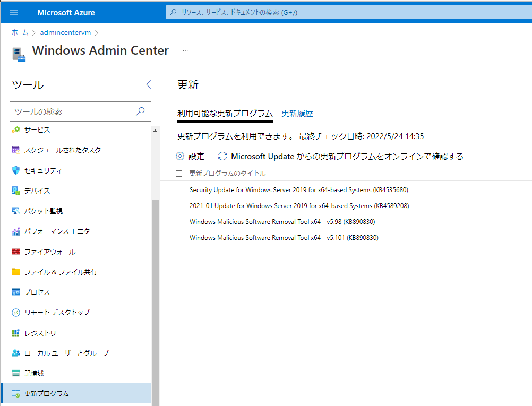Click the Microsoft Azure title

pos(66,13)
